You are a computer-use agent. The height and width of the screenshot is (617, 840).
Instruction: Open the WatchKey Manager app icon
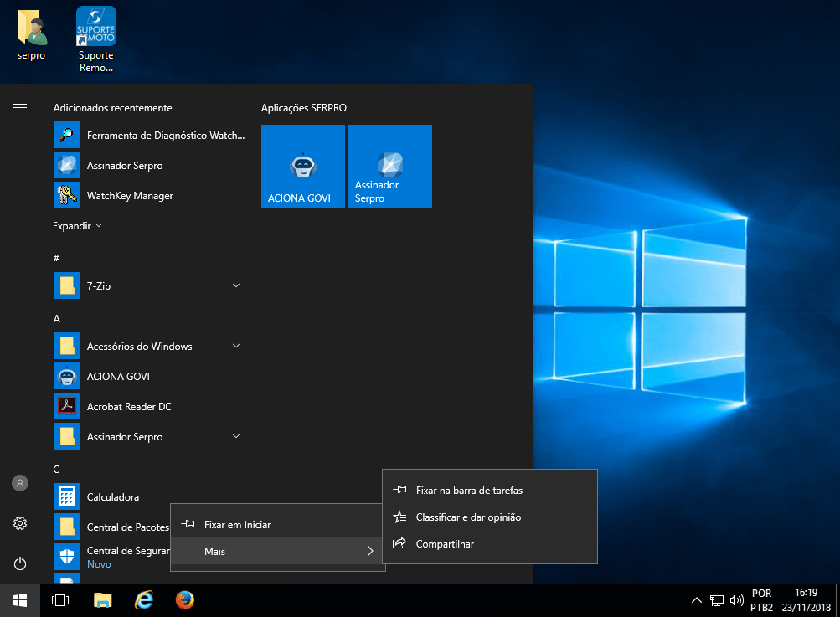(x=67, y=196)
